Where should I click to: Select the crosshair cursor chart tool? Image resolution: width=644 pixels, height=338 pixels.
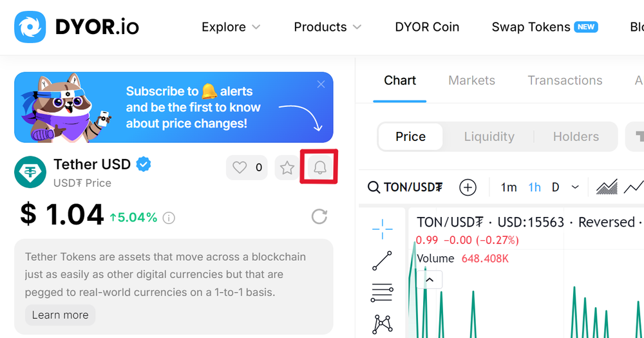tap(382, 229)
